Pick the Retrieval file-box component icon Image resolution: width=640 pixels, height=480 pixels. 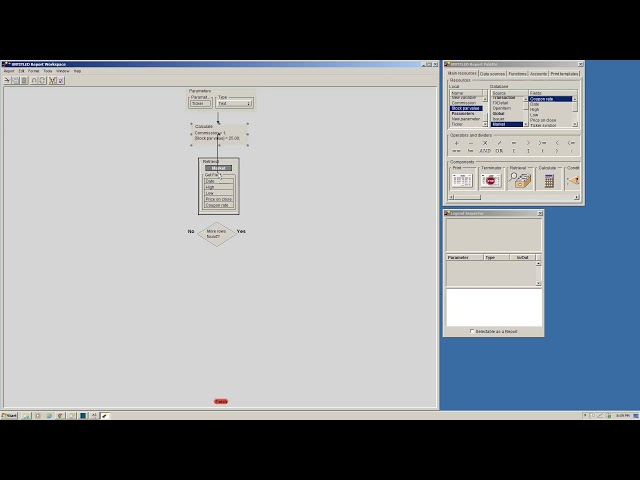tap(520, 180)
